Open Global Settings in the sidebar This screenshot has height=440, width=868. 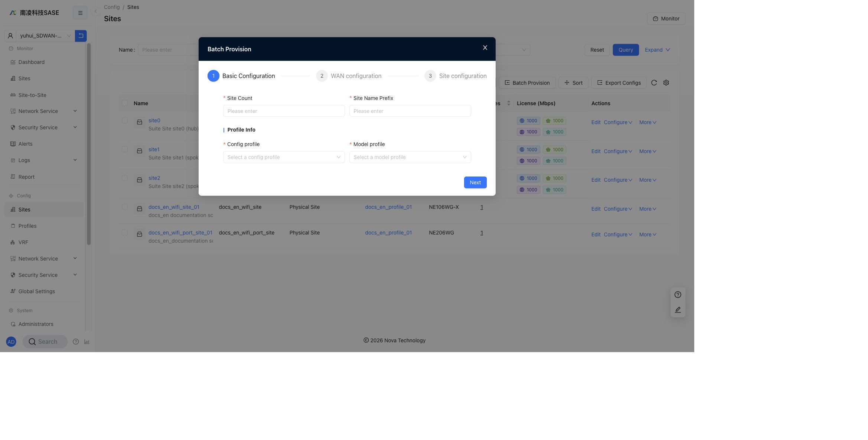pos(44,291)
